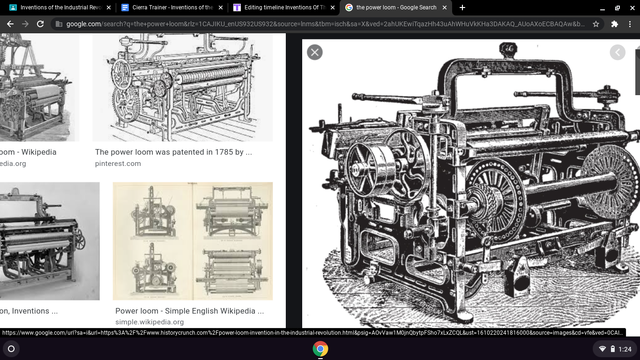Click the address bar URL field

pos(325,24)
